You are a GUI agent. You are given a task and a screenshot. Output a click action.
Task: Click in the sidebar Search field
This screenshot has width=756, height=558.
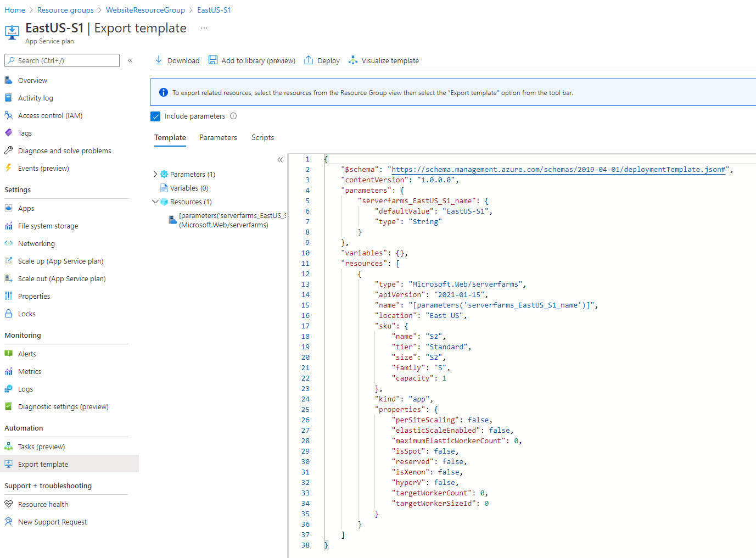coord(62,60)
